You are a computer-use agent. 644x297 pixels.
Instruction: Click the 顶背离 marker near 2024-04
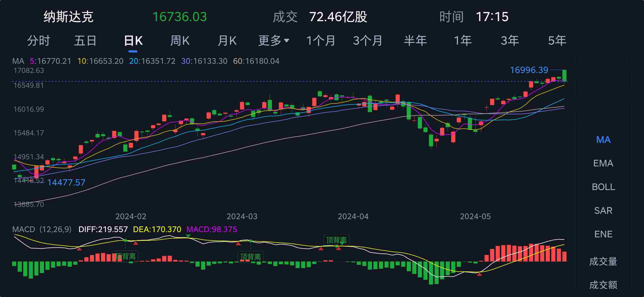coord(336,240)
